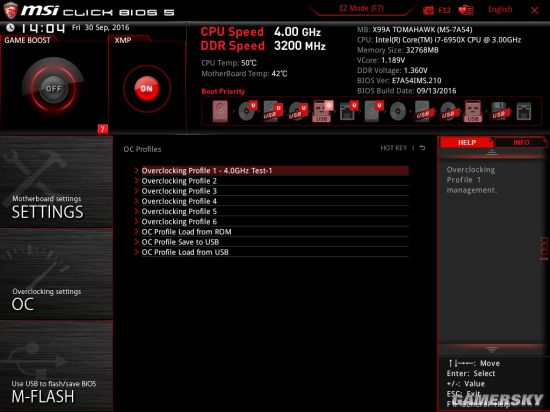Open favorites via the heart icon
550x412 pixels.
(x=466, y=10)
